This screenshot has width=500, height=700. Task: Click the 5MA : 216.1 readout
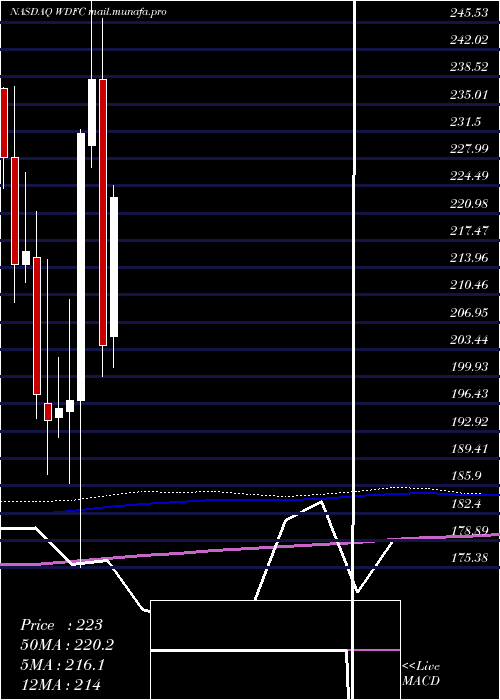(62, 665)
